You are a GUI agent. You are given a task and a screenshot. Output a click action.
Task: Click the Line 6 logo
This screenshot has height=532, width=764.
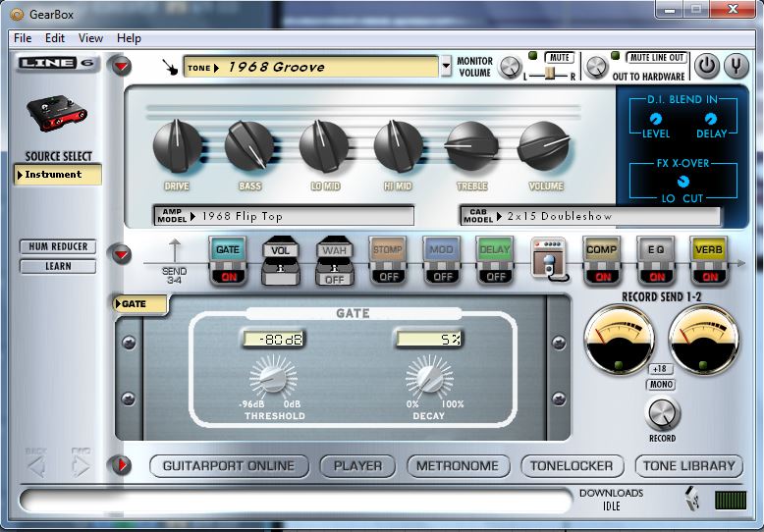point(58,63)
